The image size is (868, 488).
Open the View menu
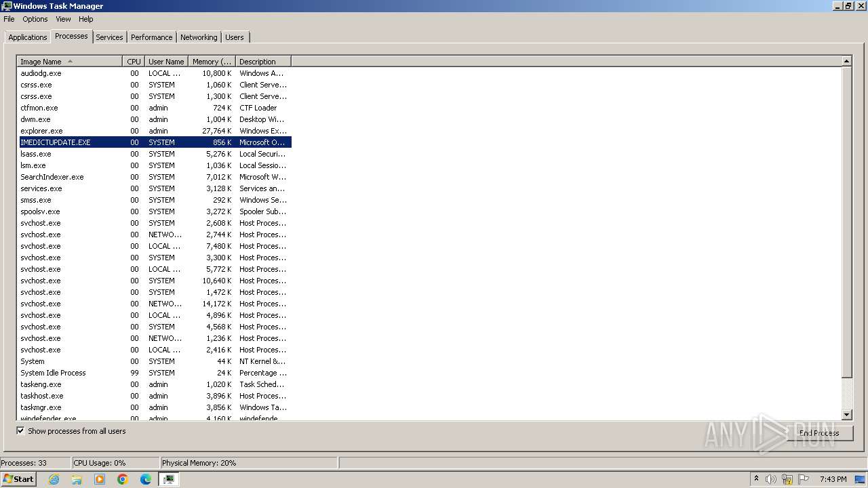(63, 19)
